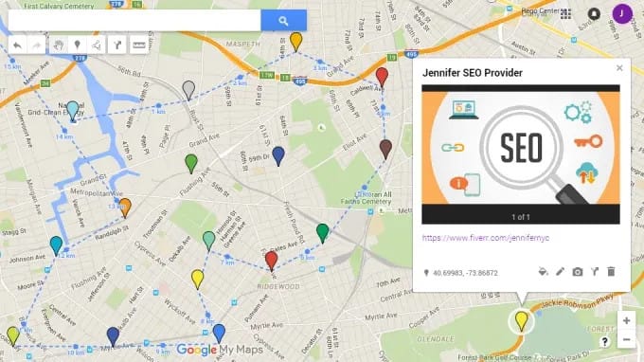Viewport: 644px width, 362px height.
Task: Focus the map search input field
Action: 134,21
